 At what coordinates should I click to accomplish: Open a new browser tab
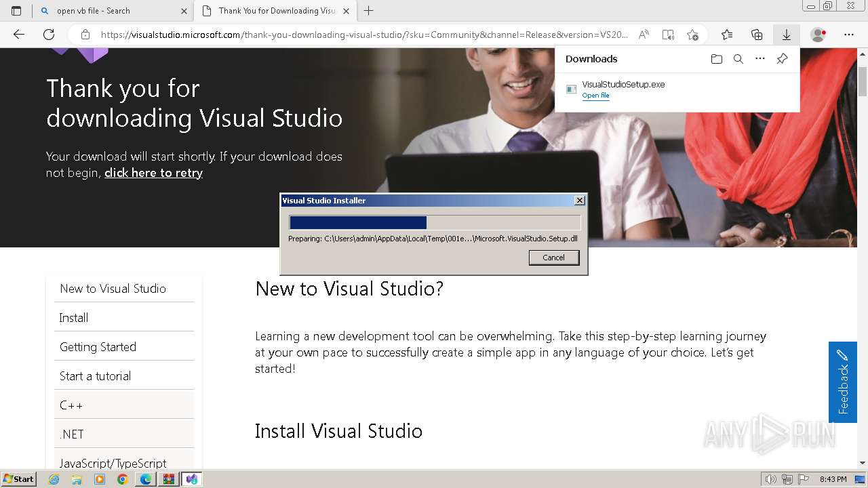point(368,11)
